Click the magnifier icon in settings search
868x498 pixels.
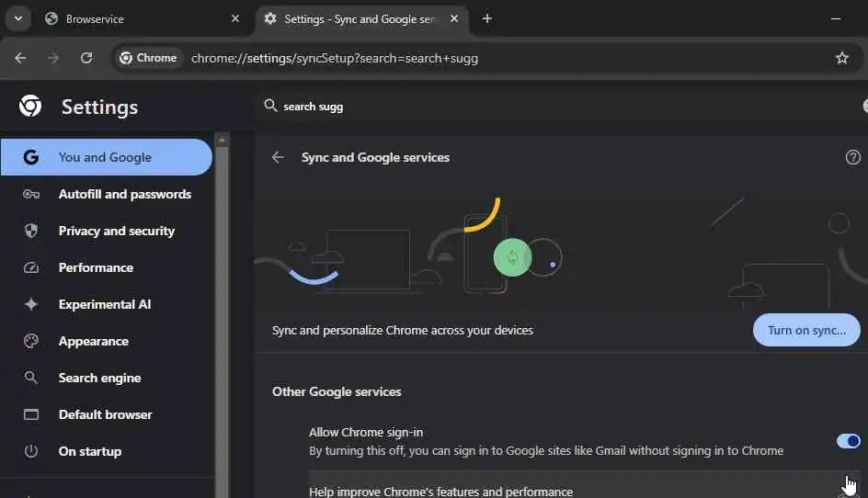(x=270, y=105)
